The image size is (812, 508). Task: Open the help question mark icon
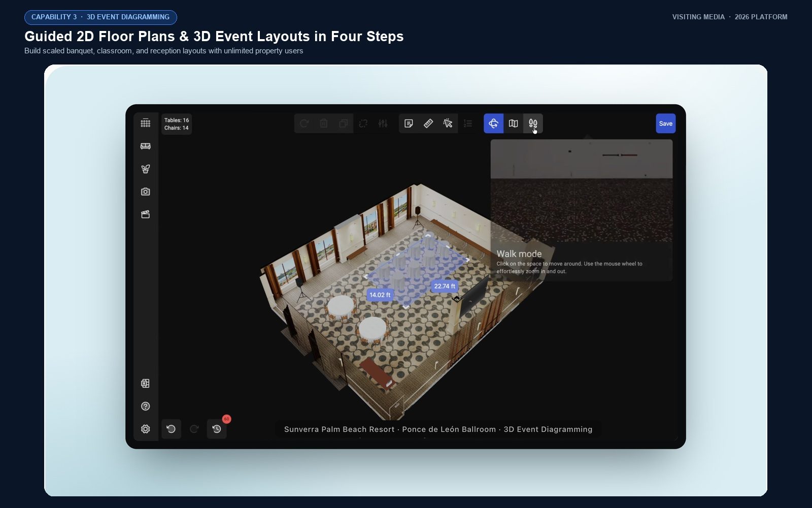[145, 406]
